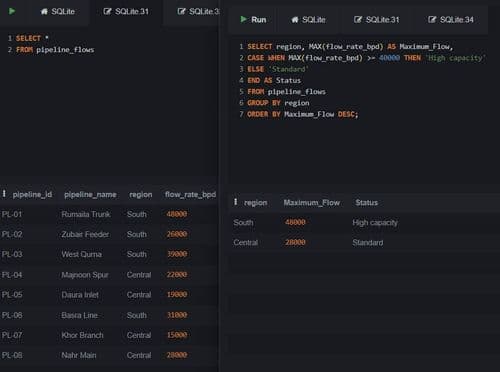The height and width of the screenshot is (372, 500).
Task: Switch to SQLite 31 tab in left panel
Action: pyautogui.click(x=126, y=12)
